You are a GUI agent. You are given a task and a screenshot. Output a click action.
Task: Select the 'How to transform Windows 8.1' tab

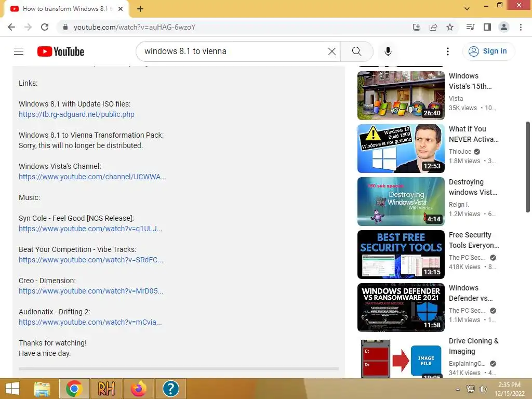pyautogui.click(x=66, y=9)
